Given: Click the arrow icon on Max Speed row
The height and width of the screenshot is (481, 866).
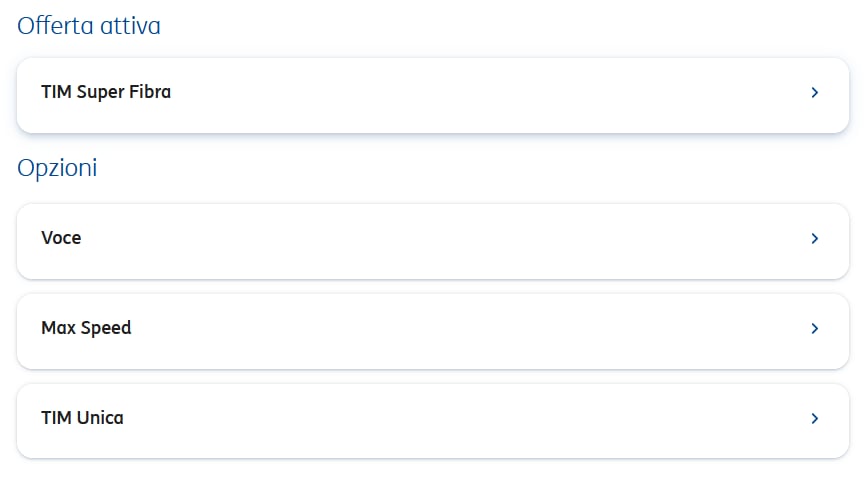Looking at the screenshot, I should (815, 329).
